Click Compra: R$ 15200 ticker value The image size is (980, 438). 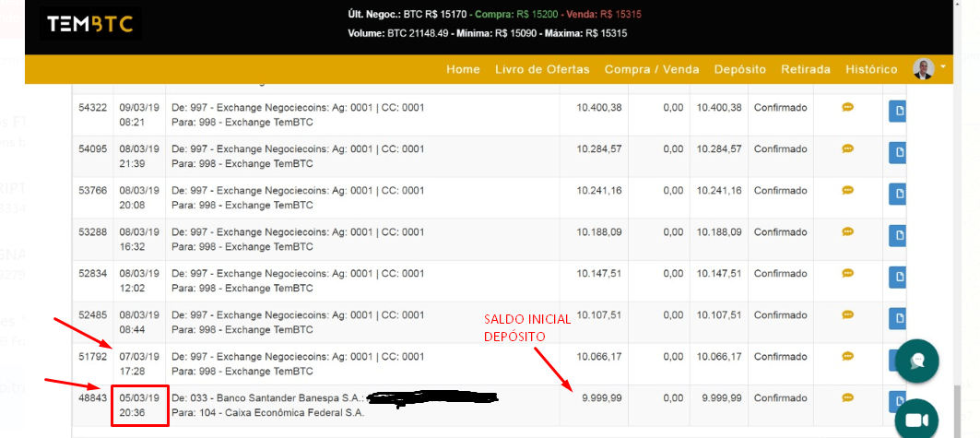518,14
